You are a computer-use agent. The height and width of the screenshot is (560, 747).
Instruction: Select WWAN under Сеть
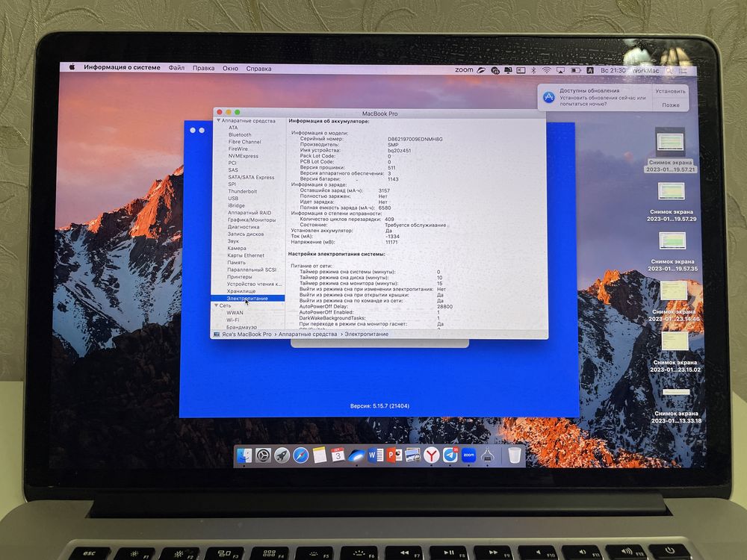(x=235, y=313)
